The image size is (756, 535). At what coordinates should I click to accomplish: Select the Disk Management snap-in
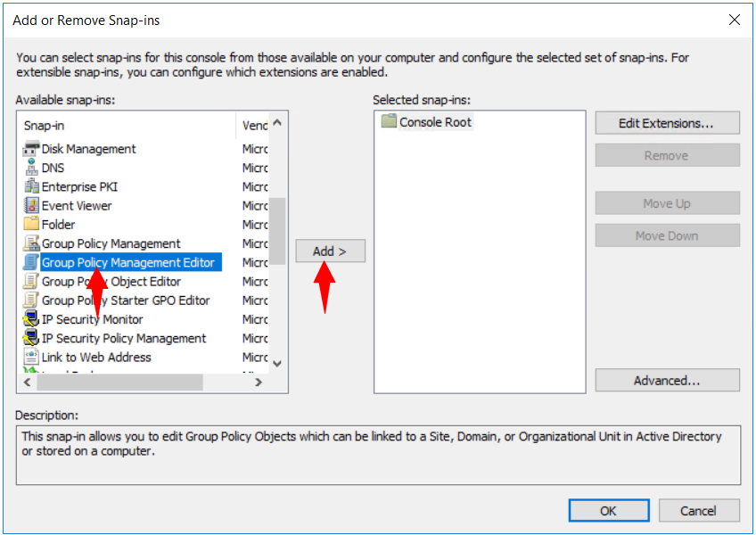tap(87, 149)
